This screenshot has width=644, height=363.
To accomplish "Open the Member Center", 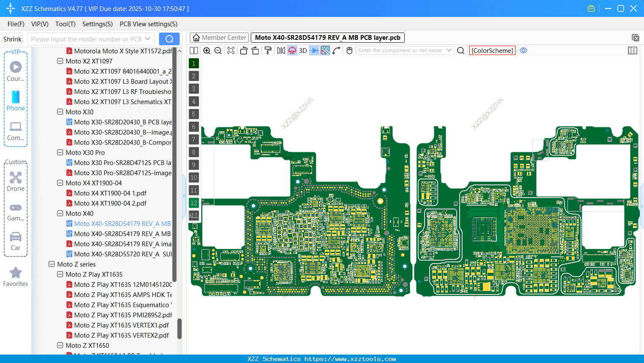I will [x=219, y=37].
